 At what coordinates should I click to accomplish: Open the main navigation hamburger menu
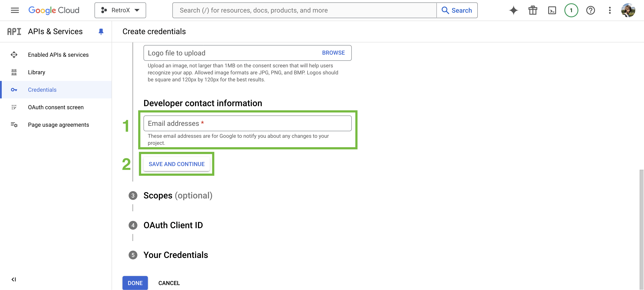pos(15,10)
